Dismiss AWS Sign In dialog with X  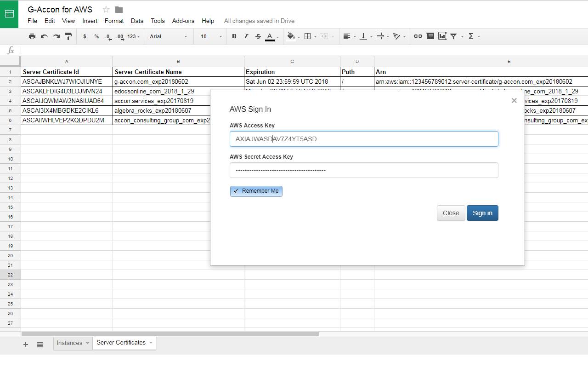[514, 101]
